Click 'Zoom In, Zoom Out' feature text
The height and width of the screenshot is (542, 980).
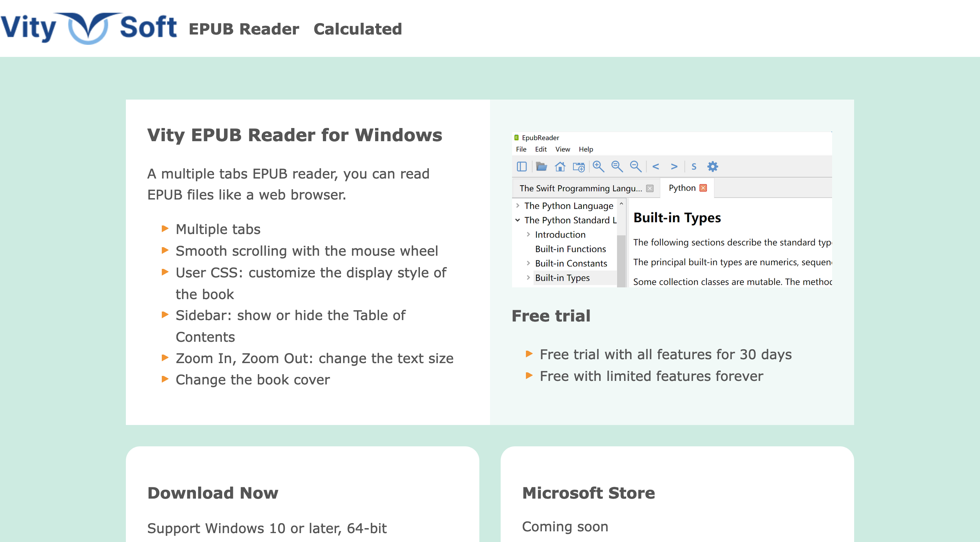[314, 358]
